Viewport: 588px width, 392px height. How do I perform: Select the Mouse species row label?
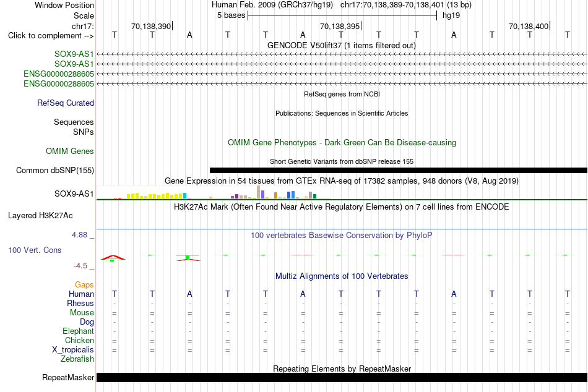82,313
